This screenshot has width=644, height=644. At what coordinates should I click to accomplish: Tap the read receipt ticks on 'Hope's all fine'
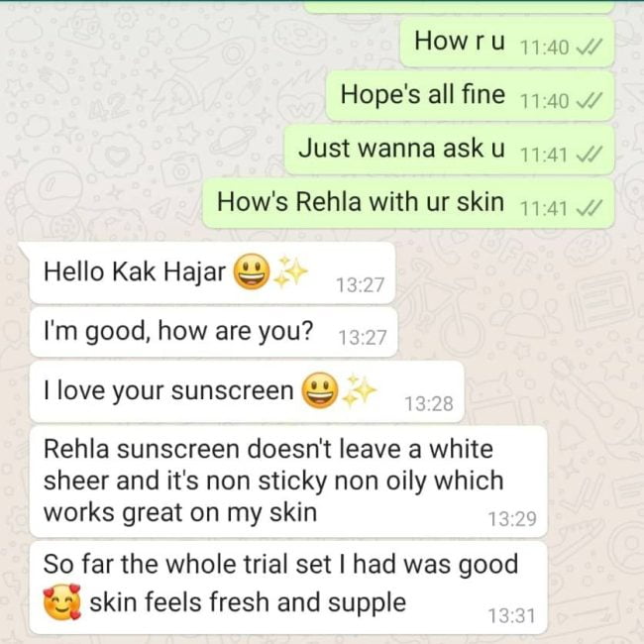tap(590, 101)
